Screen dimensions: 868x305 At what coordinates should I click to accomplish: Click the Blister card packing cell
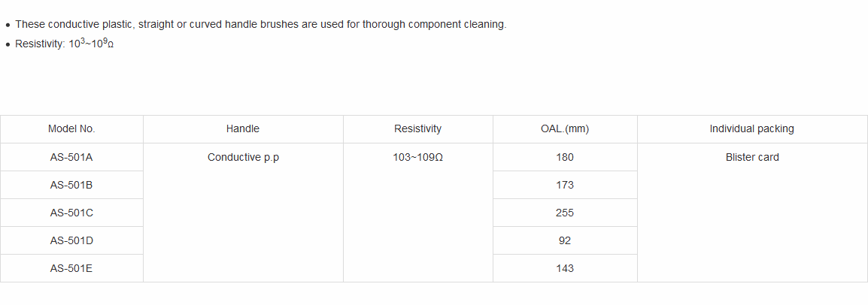point(751,157)
